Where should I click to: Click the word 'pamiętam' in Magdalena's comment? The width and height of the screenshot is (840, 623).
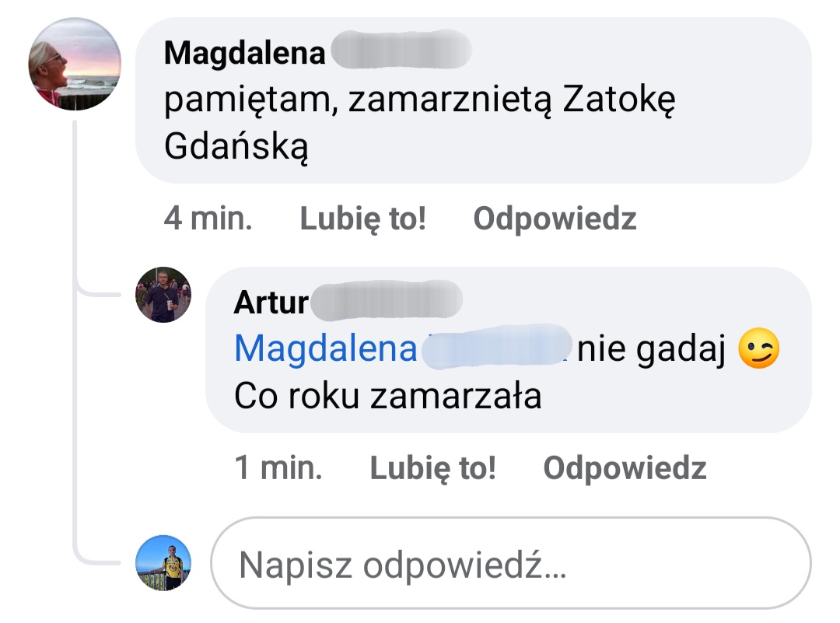(249, 101)
